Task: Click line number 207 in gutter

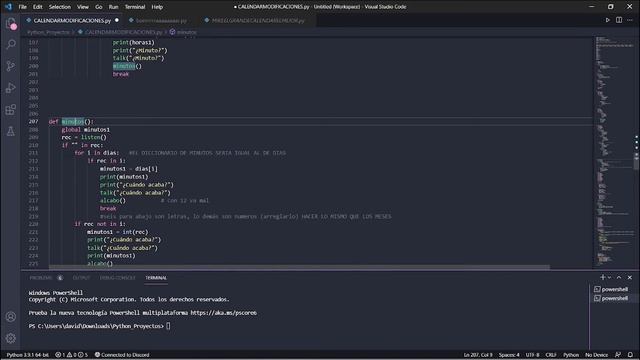Action: pos(33,121)
